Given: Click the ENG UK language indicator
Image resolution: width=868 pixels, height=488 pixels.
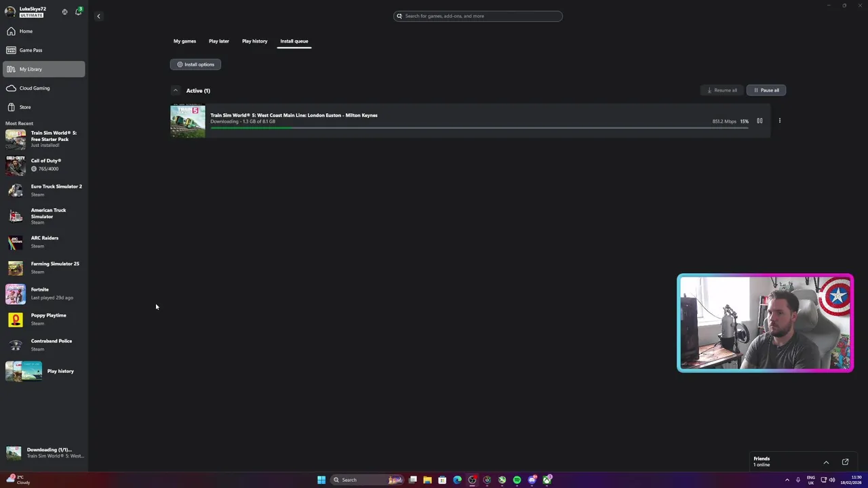Looking at the screenshot, I should pos(811,480).
